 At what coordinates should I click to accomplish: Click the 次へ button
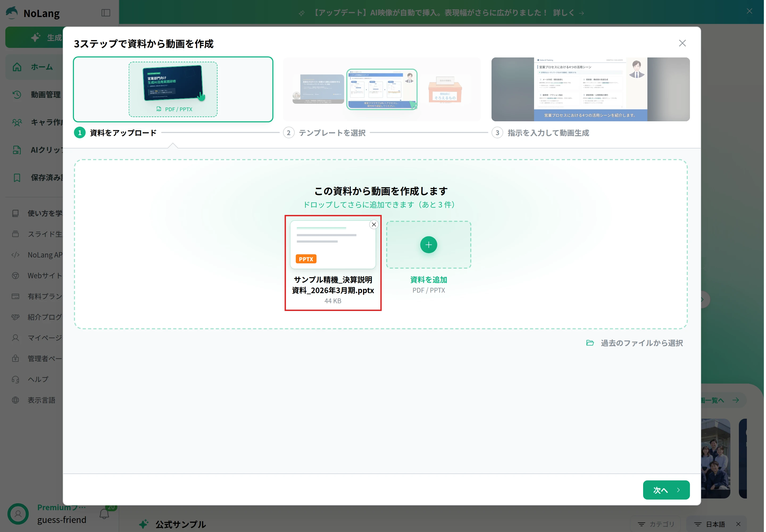pos(666,490)
